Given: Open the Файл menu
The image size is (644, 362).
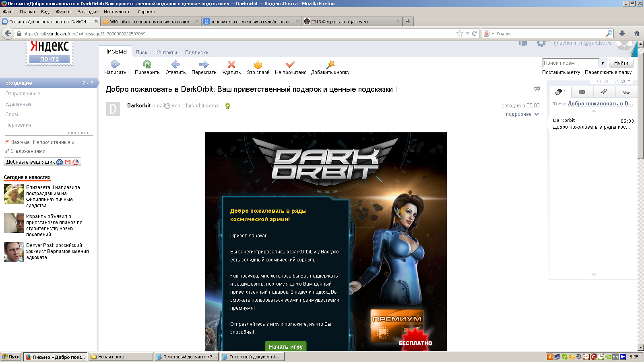Looking at the screenshot, I should coord(8,12).
